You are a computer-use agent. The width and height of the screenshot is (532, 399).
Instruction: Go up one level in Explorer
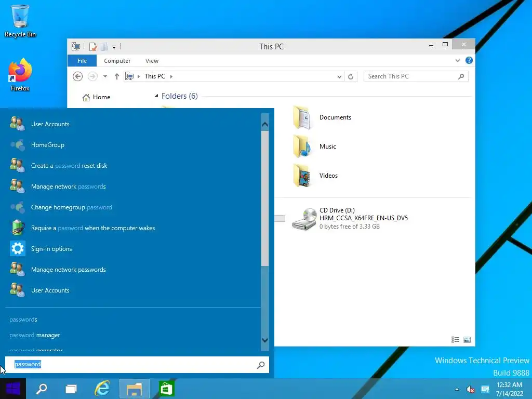(117, 76)
